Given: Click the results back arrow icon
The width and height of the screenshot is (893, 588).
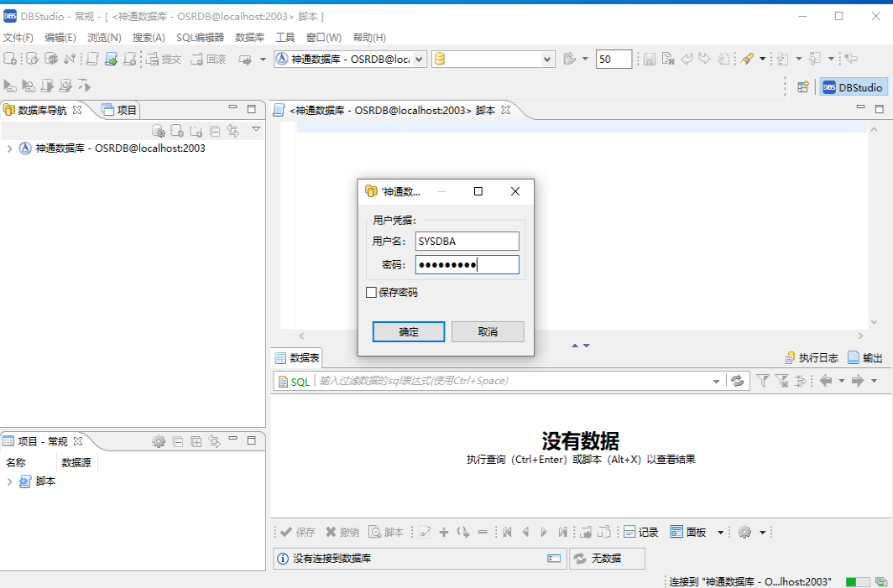Looking at the screenshot, I should tap(826, 381).
